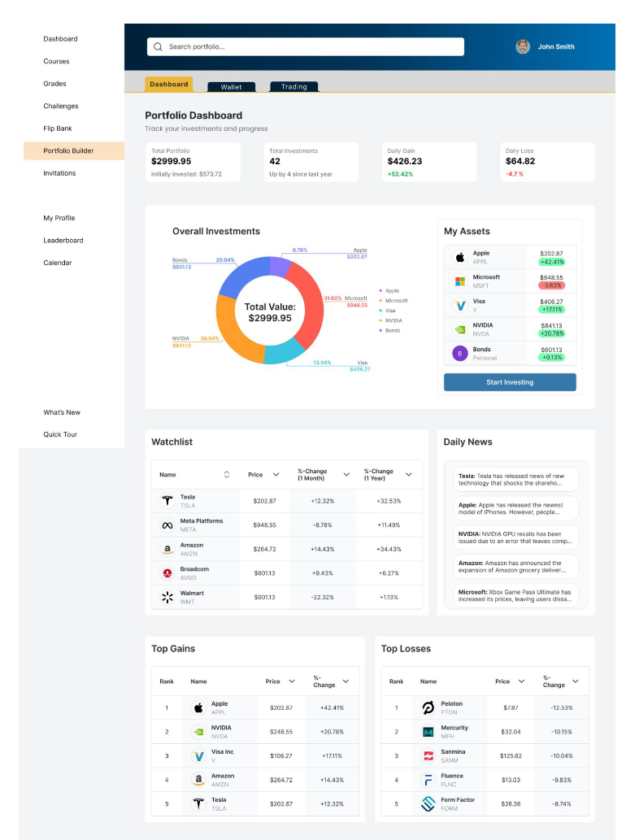Click the Microsoft logo in My Assets
The height and width of the screenshot is (840, 626).
(x=460, y=281)
